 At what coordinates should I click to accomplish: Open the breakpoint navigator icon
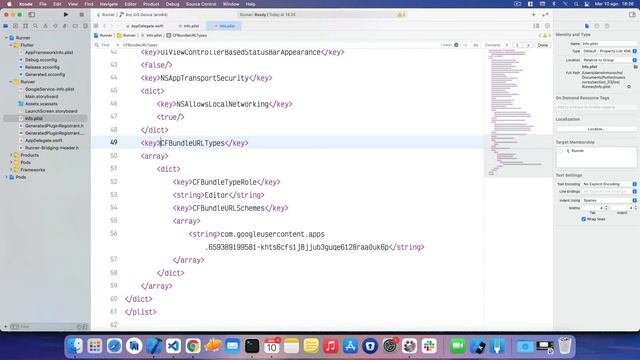click(75, 26)
